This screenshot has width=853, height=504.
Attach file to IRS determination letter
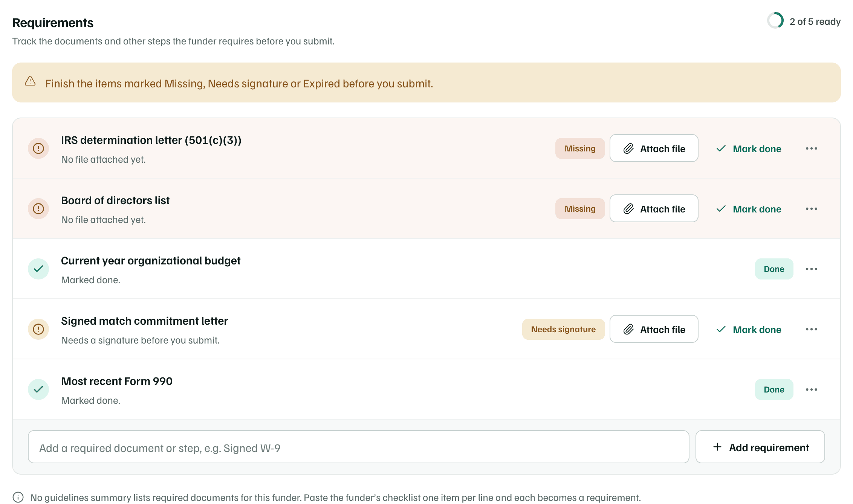654,148
